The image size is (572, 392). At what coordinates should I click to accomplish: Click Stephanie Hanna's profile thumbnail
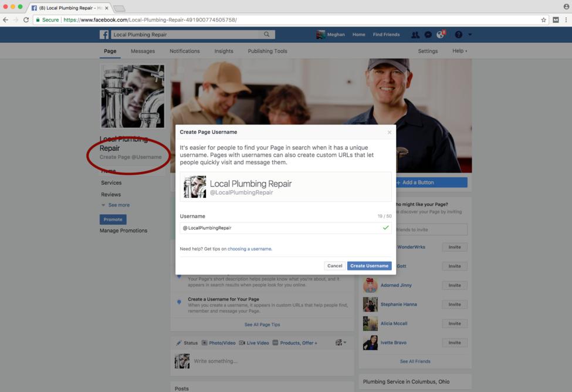(370, 305)
